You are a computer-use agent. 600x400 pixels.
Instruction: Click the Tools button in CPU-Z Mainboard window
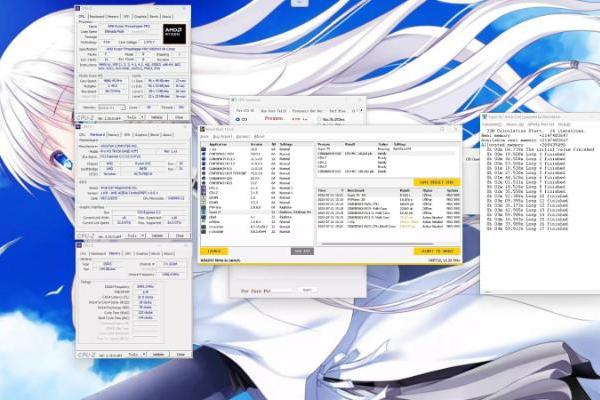tap(132, 236)
